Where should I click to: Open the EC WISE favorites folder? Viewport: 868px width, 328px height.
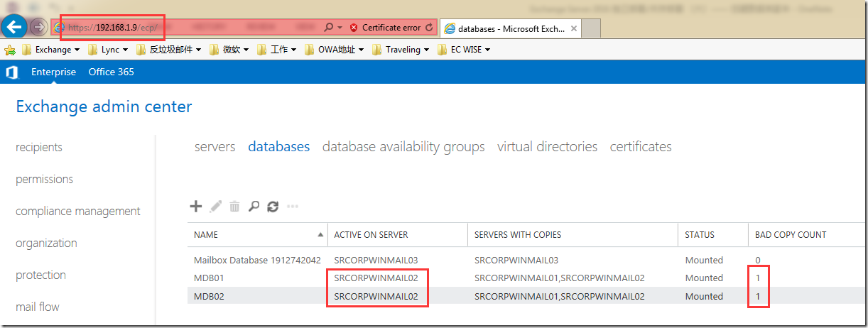(464, 50)
